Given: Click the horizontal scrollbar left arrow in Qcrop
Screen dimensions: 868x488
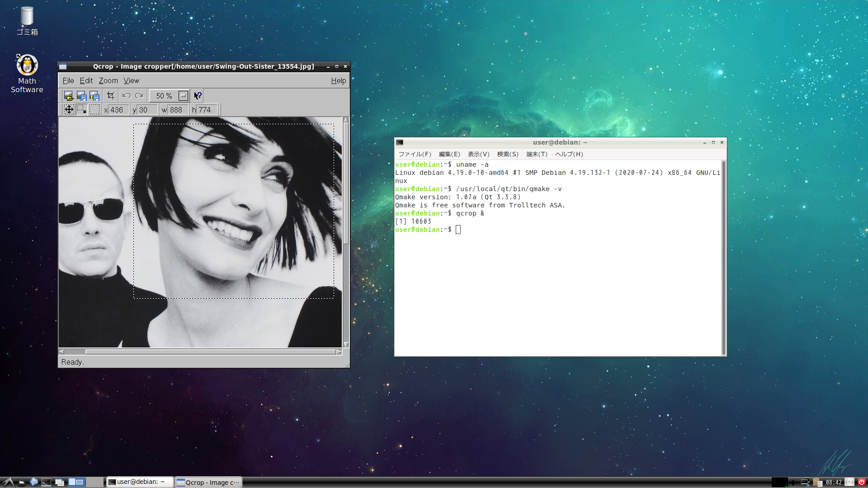Looking at the screenshot, I should [61, 352].
